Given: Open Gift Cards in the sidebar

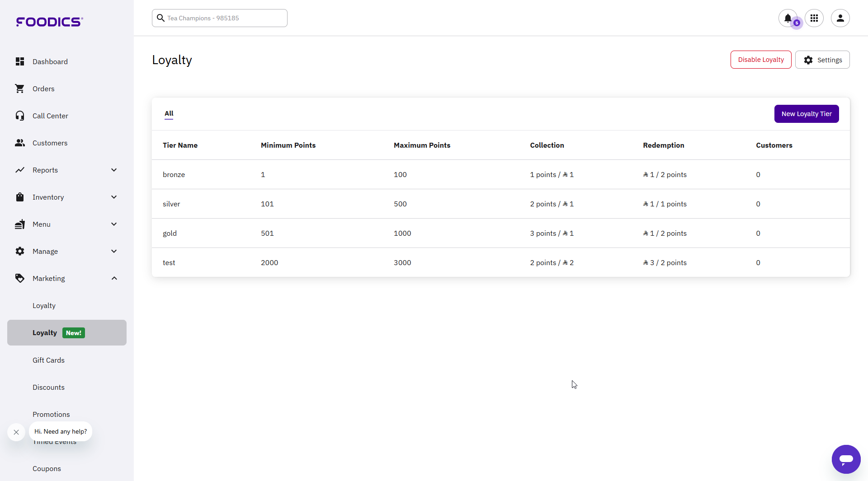Looking at the screenshot, I should (48, 360).
